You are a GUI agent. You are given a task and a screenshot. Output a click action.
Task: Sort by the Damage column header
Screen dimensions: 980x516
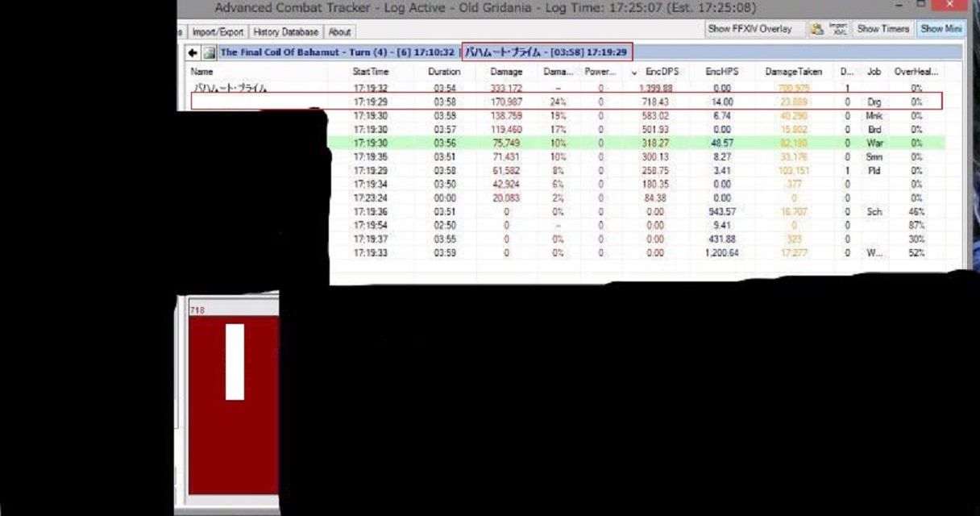click(x=506, y=72)
